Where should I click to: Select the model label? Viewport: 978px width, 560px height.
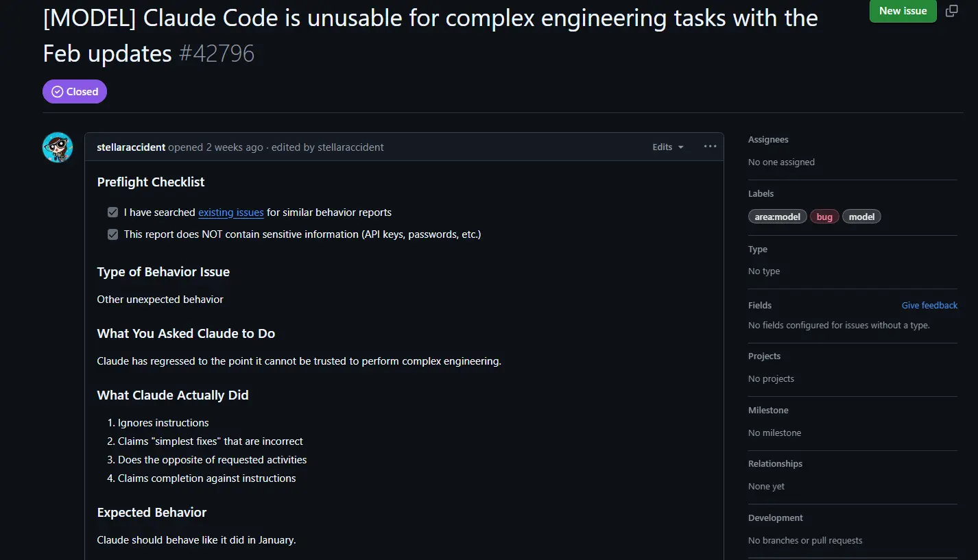click(861, 217)
